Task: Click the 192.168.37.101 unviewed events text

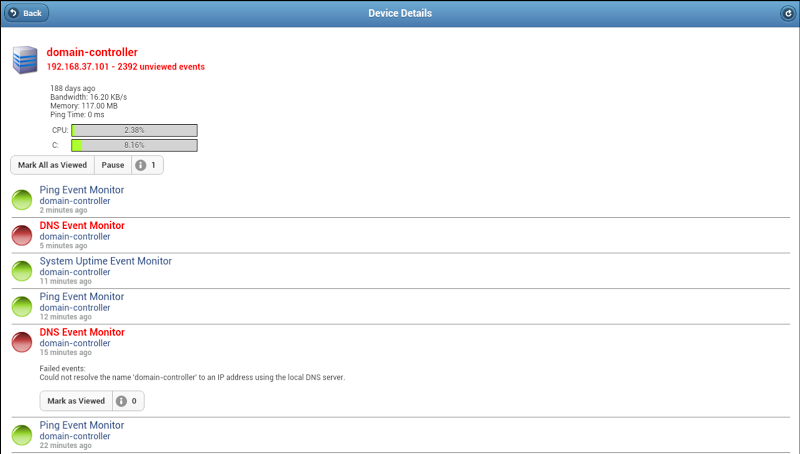Action: click(x=126, y=67)
